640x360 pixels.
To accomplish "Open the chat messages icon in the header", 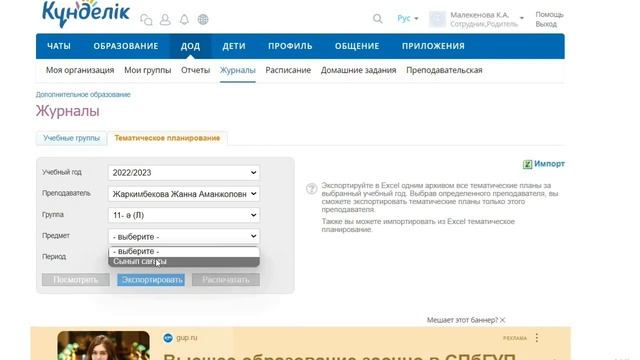I will 146,19.
